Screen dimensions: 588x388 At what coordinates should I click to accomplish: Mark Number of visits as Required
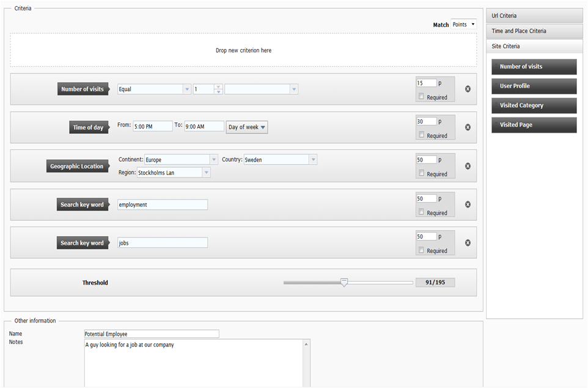pyautogui.click(x=421, y=97)
